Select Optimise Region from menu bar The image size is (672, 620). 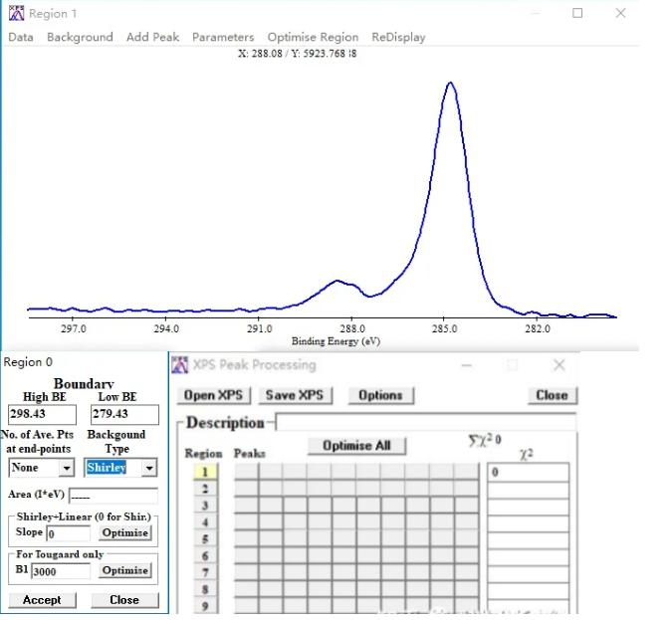pyautogui.click(x=313, y=37)
